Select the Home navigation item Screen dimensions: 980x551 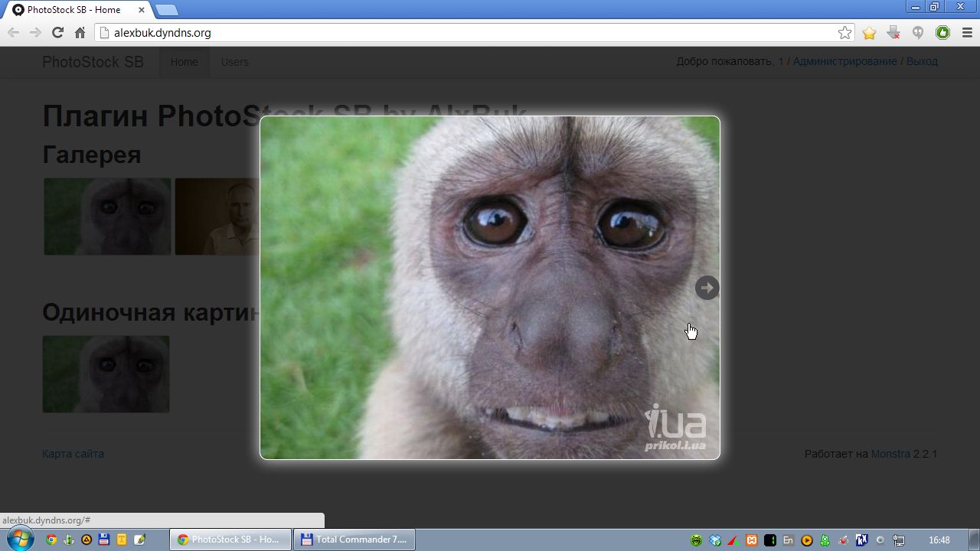184,62
